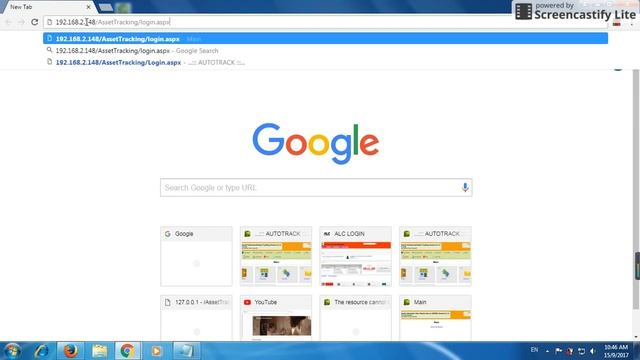The image size is (640, 360).
Task: Launch Internet Explorer from the taskbar
Action: click(42, 351)
